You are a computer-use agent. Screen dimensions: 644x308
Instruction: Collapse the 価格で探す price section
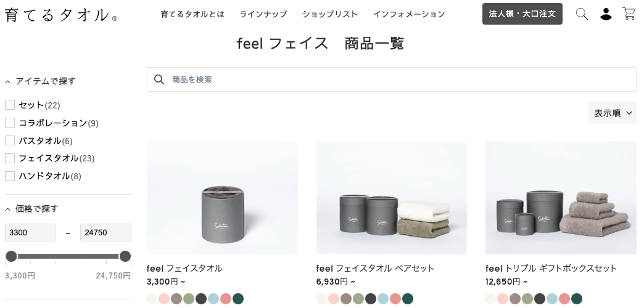pyautogui.click(x=8, y=209)
